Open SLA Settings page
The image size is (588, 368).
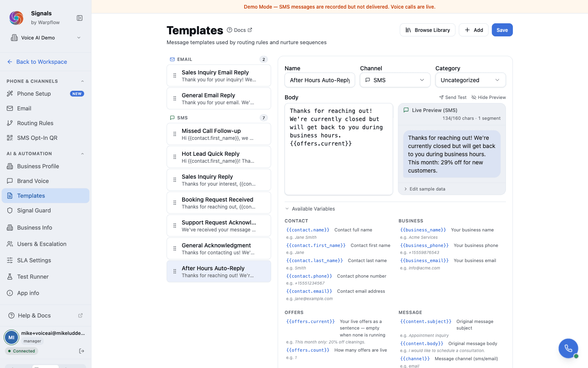pyautogui.click(x=45, y=260)
